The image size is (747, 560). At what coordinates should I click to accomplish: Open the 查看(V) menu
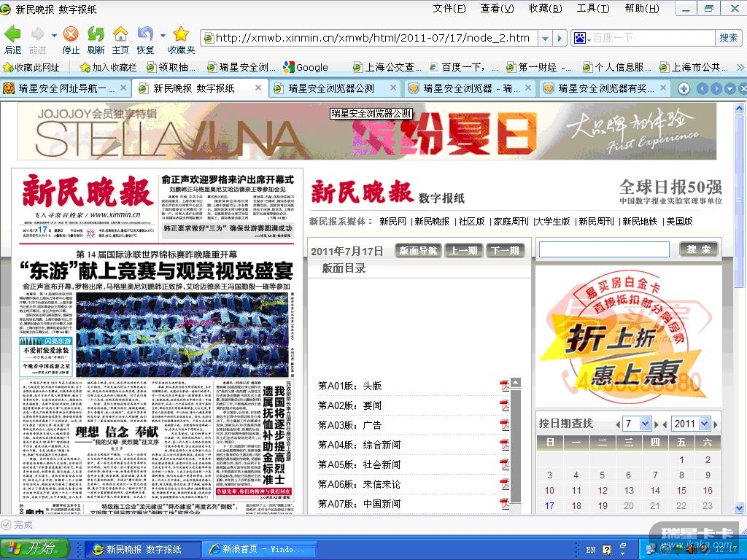tap(497, 8)
